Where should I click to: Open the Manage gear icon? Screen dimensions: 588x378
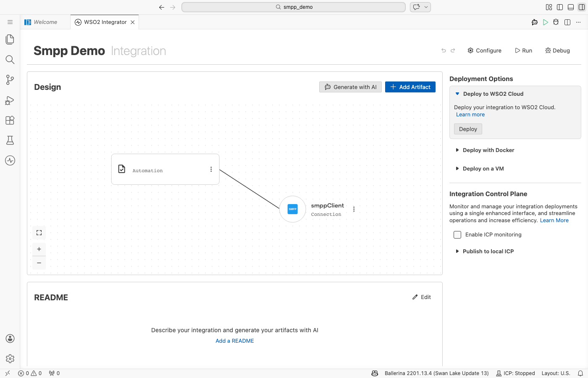10,359
